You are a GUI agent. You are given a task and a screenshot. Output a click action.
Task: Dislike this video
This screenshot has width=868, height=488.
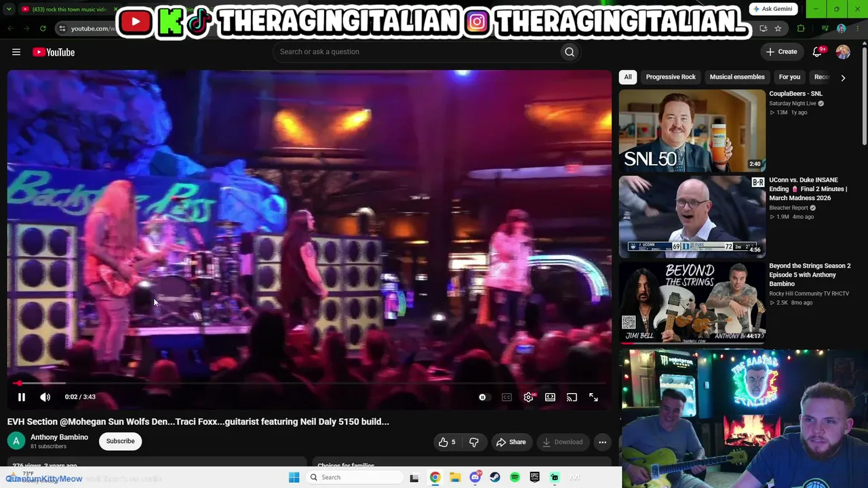tap(474, 442)
